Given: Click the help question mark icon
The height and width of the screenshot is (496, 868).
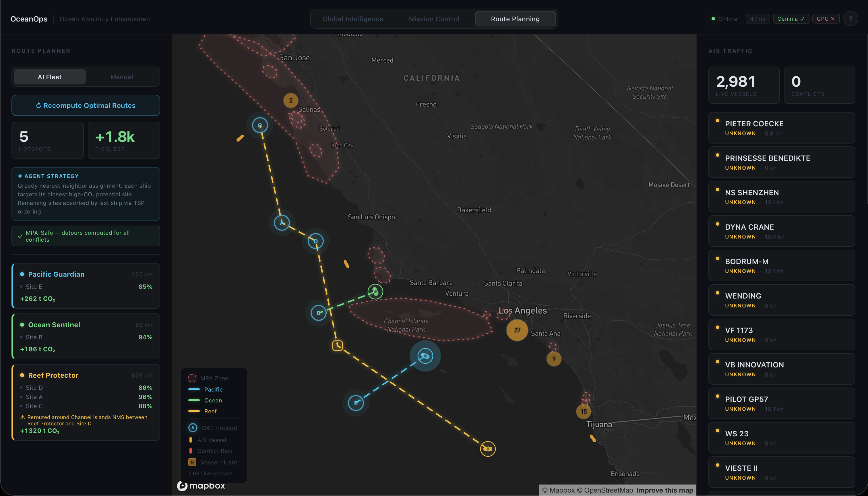Looking at the screenshot, I should click(850, 19).
